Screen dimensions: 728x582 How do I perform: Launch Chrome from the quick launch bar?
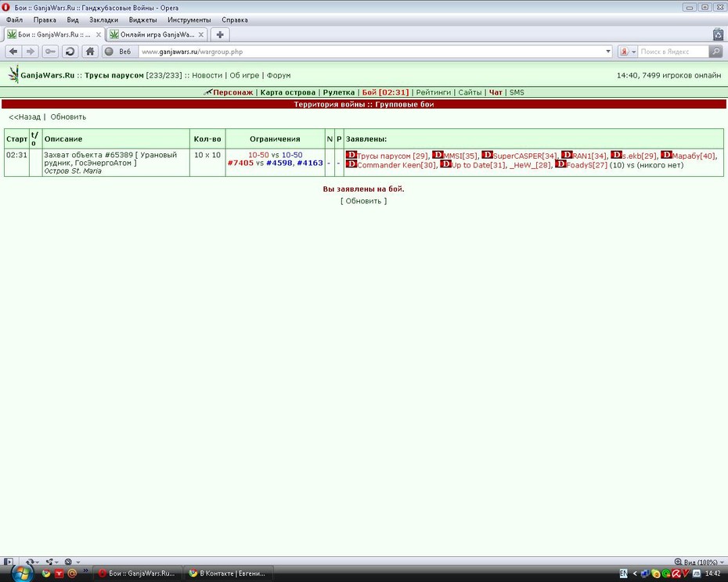[46, 573]
